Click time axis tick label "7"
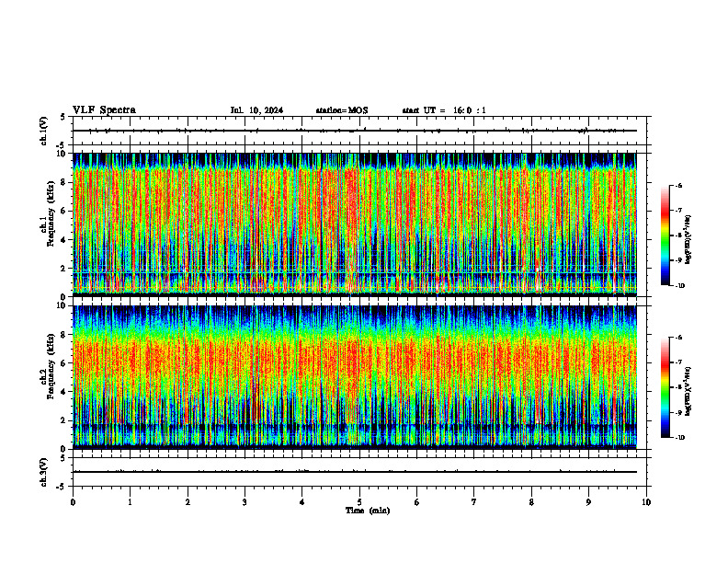 473,502
